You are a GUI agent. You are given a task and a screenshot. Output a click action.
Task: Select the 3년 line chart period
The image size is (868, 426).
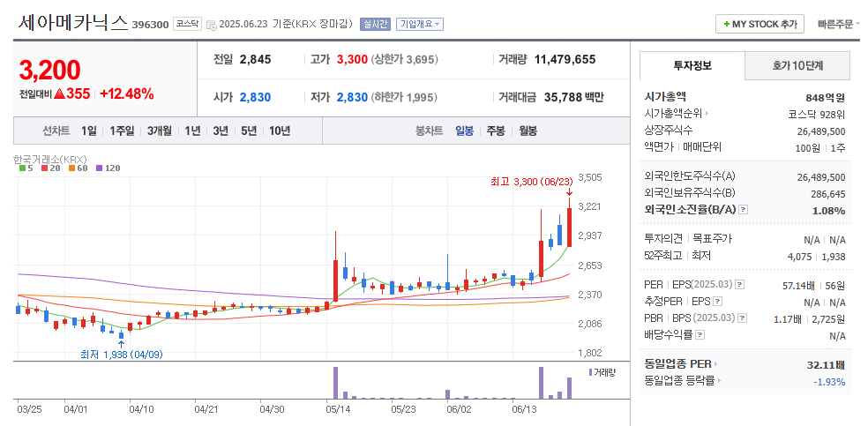tap(221, 131)
